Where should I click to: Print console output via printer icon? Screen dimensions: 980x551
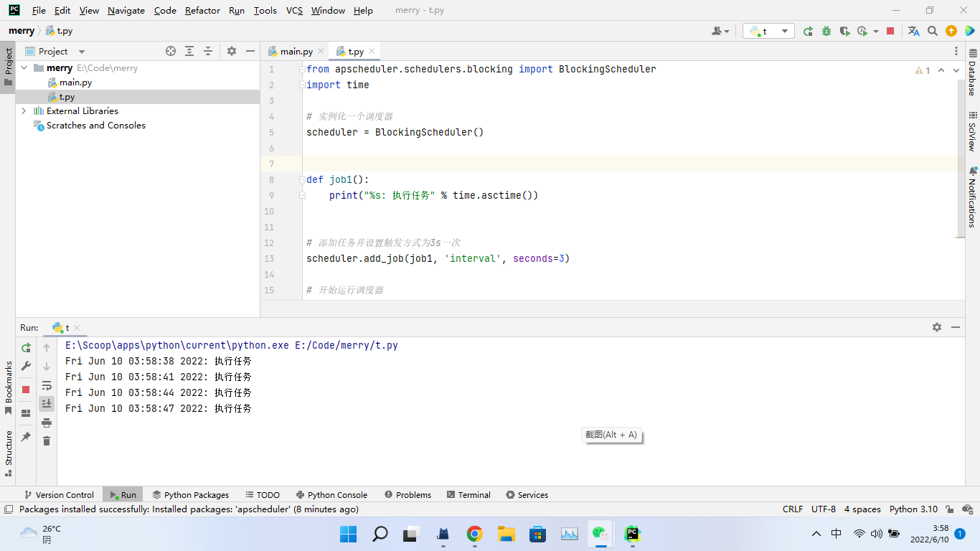point(46,423)
